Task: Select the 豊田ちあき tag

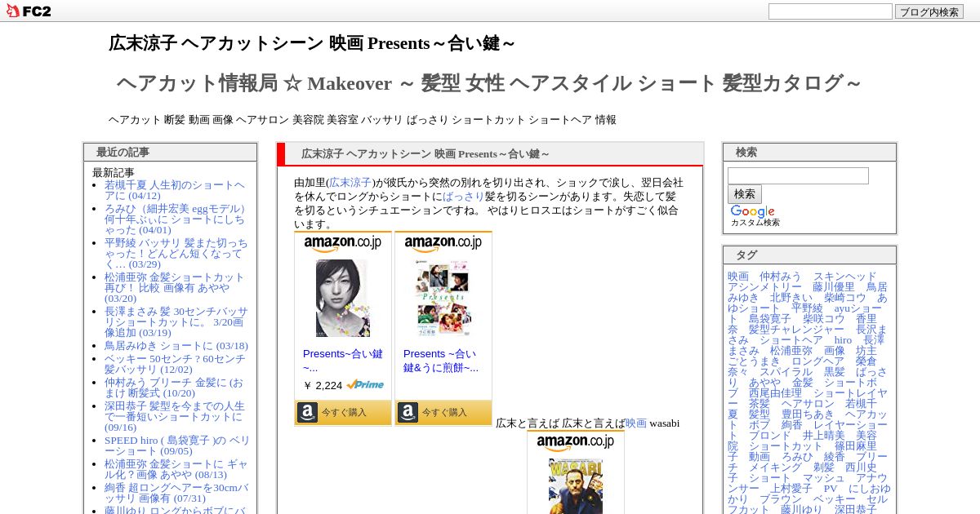Action: pyautogui.click(x=808, y=414)
